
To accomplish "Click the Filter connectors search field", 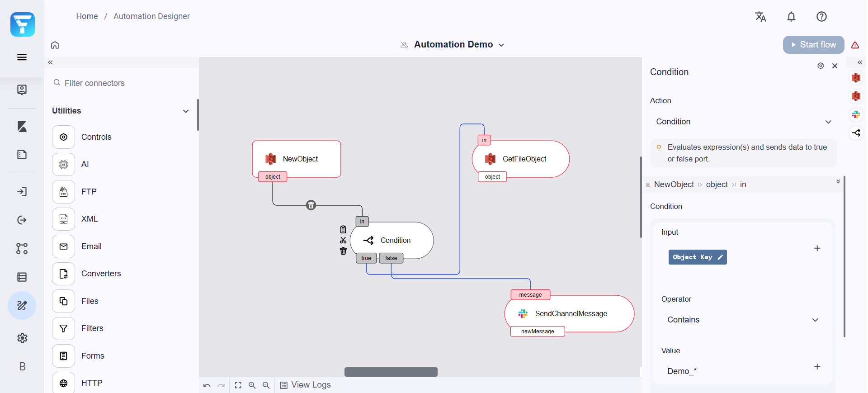I will coord(122,83).
